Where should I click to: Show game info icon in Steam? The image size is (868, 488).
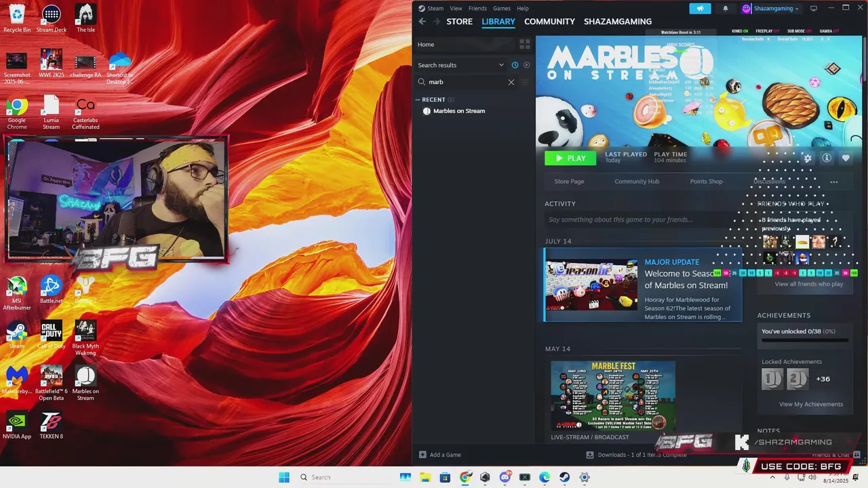(827, 158)
